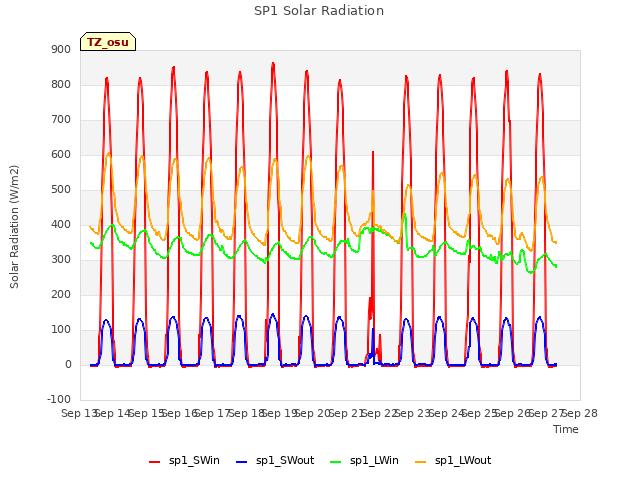Toggle the sp1_SWin legend entry

(184, 460)
